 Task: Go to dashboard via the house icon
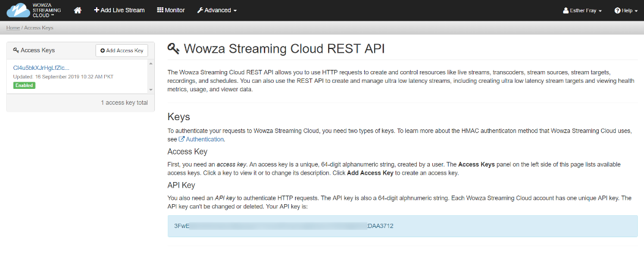coord(78,10)
